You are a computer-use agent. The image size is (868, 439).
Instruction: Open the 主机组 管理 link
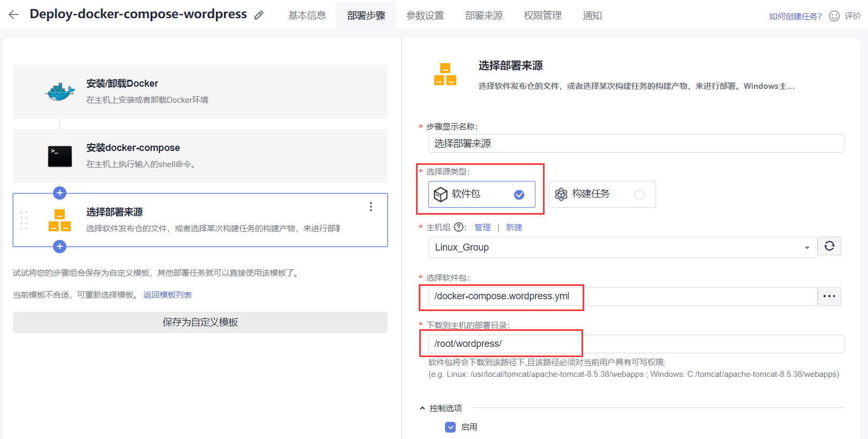pos(482,228)
